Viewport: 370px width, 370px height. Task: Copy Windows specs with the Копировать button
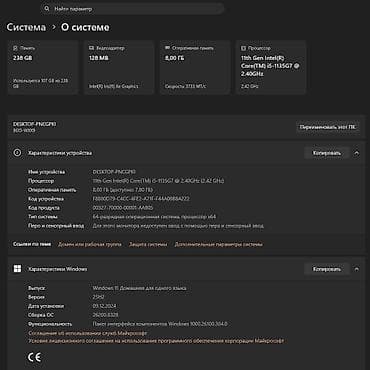(327, 269)
